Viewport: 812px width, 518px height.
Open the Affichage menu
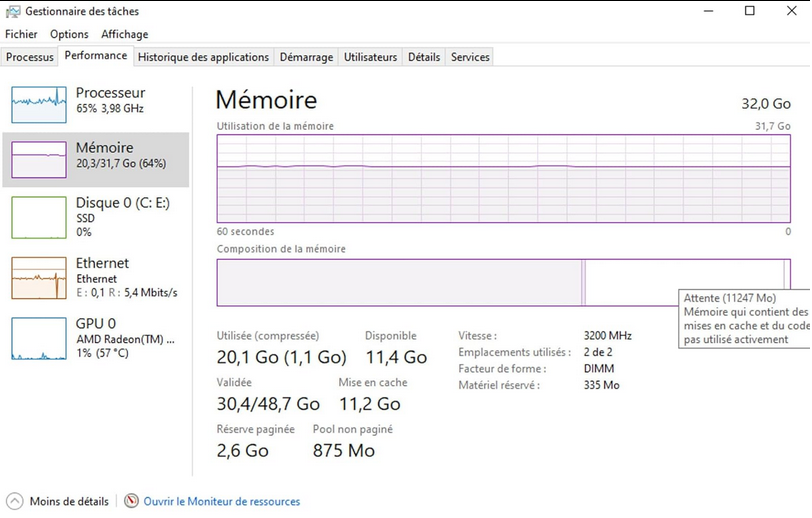pyautogui.click(x=124, y=34)
